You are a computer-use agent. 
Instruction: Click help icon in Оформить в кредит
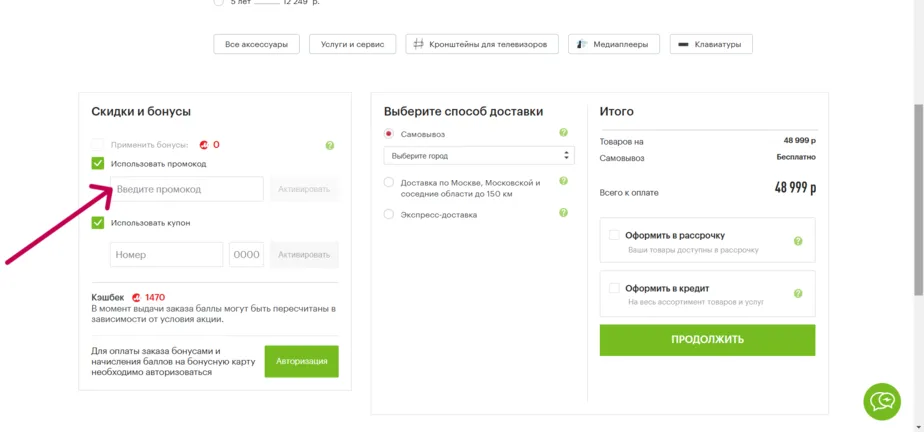tap(798, 293)
